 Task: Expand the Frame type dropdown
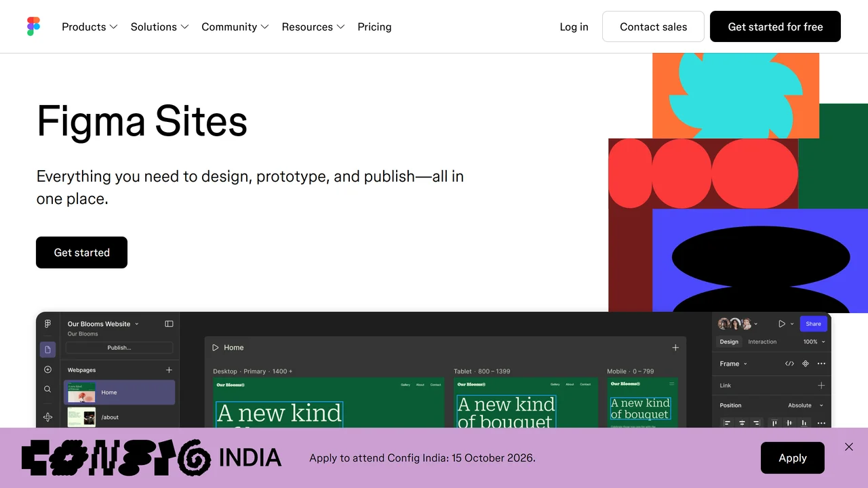click(734, 364)
